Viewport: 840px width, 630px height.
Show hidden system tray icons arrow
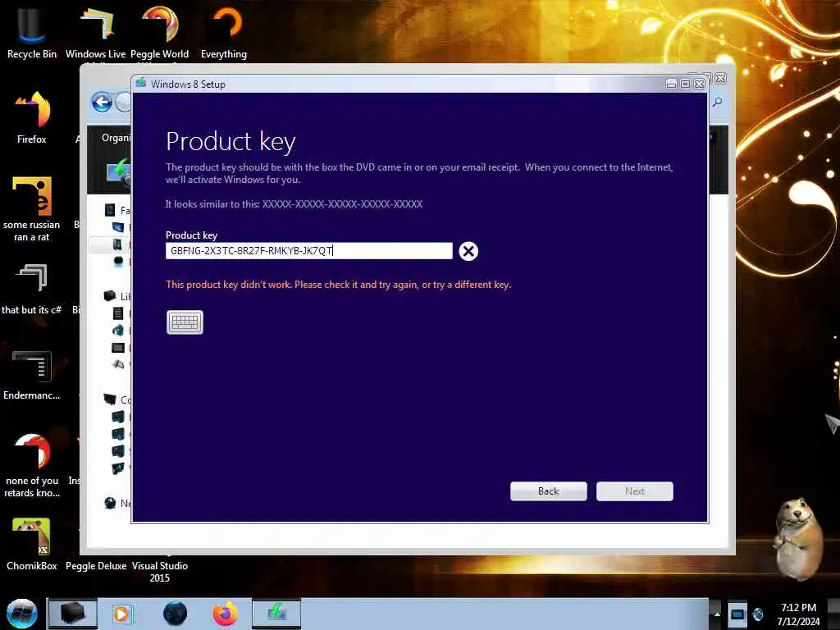click(x=717, y=614)
